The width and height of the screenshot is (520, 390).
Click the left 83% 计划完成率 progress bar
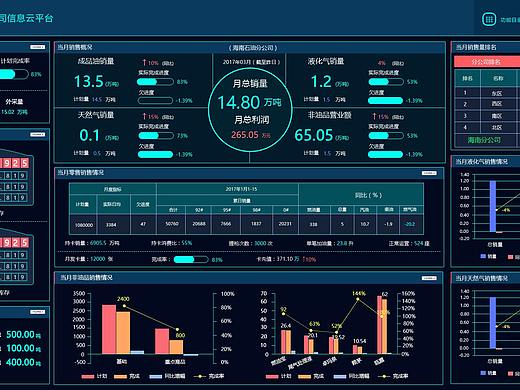tap(14, 74)
